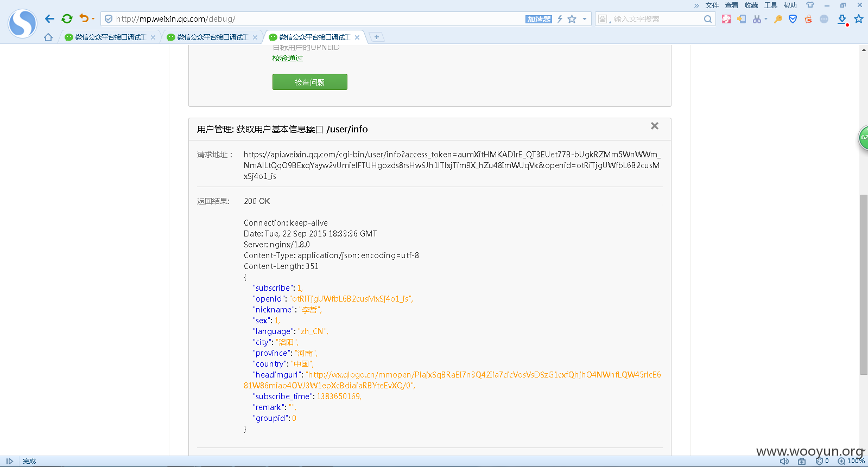The height and width of the screenshot is (467, 868).
Task: Open favorites with the blue star
Action: [859, 19]
